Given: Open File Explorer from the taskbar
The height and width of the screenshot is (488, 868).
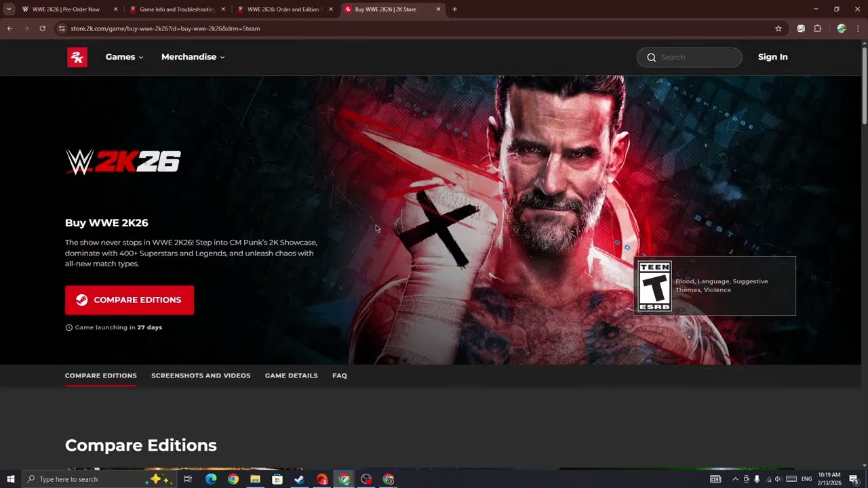Looking at the screenshot, I should [x=255, y=479].
